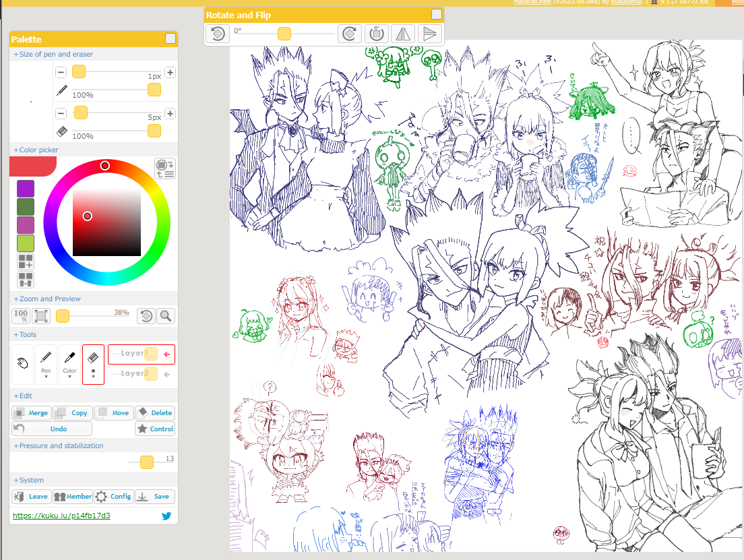The width and height of the screenshot is (744, 560).
Task: Click the rotation angle slider handle
Action: pyautogui.click(x=284, y=34)
